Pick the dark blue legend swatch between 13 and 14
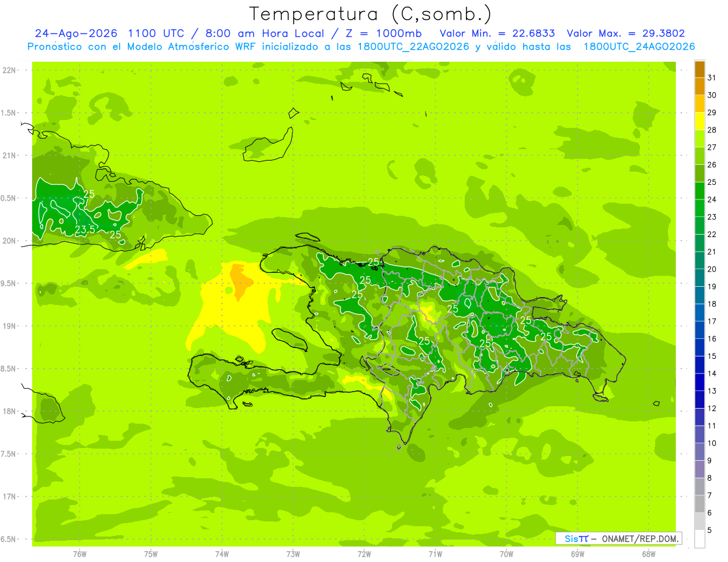Viewport: 728px width, 562px height. (x=699, y=383)
